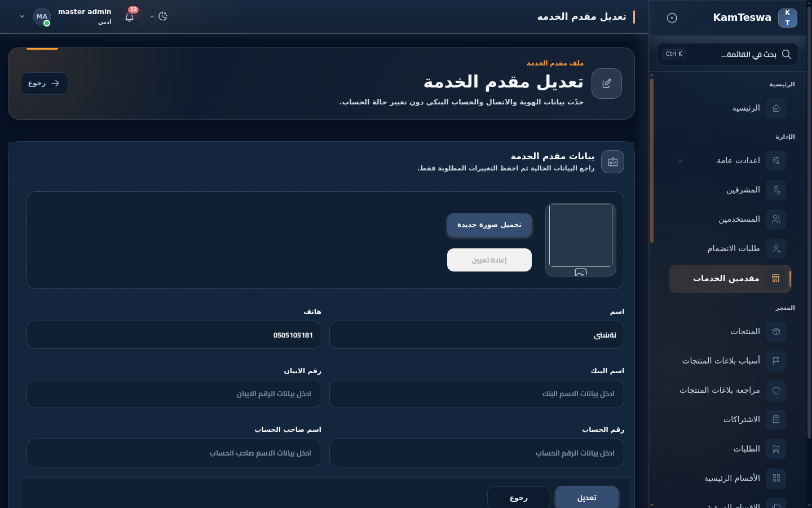Click تحميل صورة جديدة upload button
This screenshot has height=508, width=812.
pos(489,225)
